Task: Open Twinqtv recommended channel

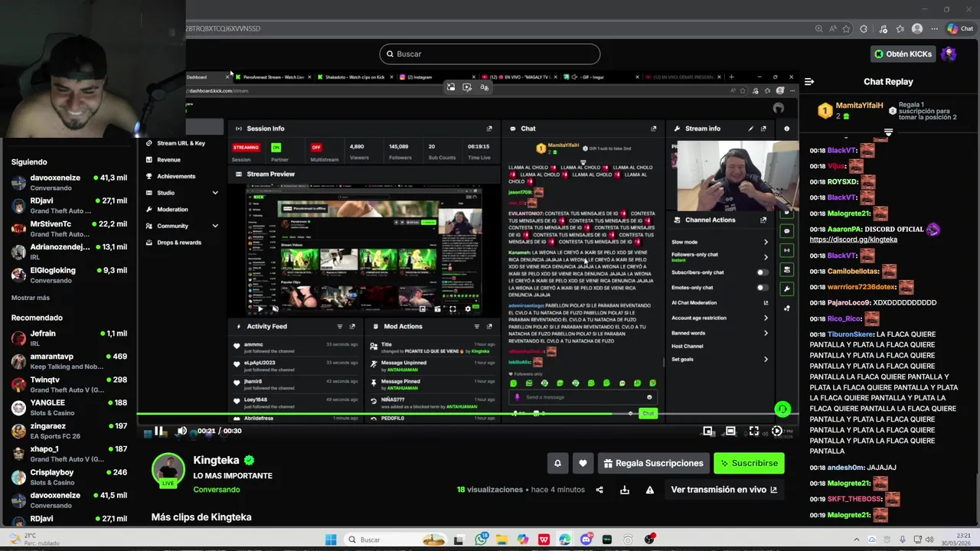Action: point(69,384)
